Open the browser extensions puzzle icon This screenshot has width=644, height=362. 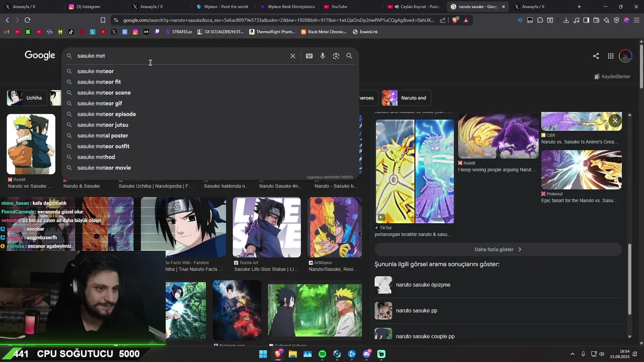tap(540, 20)
